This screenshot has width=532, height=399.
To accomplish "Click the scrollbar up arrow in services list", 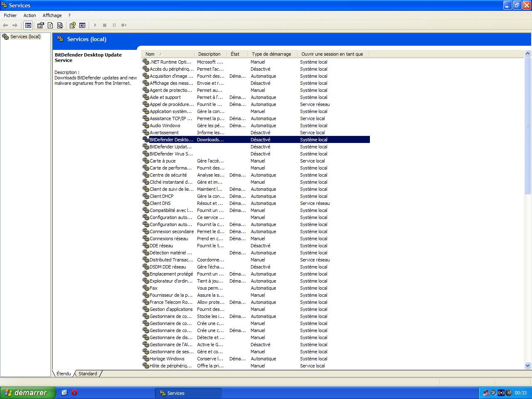I will (x=528, y=54).
